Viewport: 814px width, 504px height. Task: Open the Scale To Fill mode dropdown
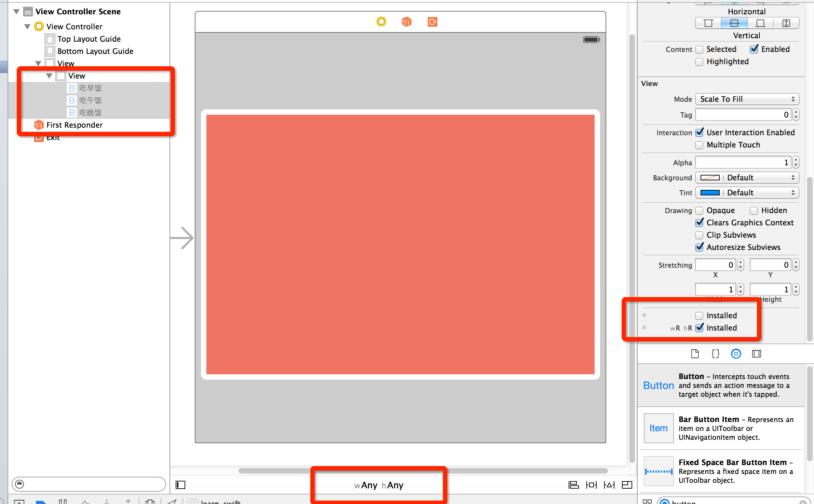point(747,99)
